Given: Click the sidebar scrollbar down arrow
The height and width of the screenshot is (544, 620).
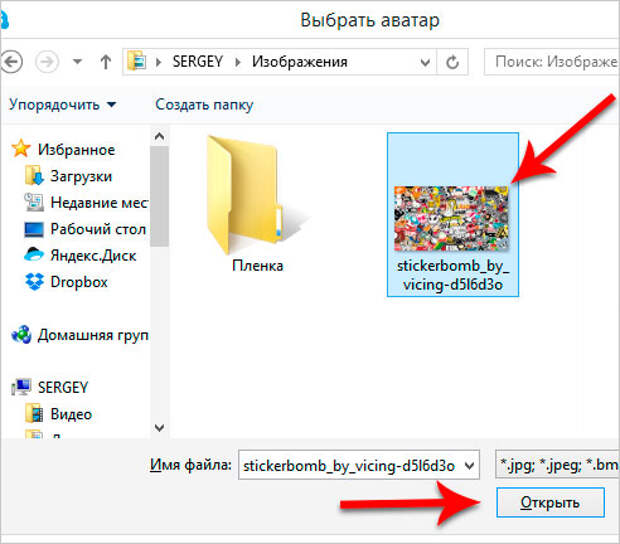Looking at the screenshot, I should [x=159, y=428].
